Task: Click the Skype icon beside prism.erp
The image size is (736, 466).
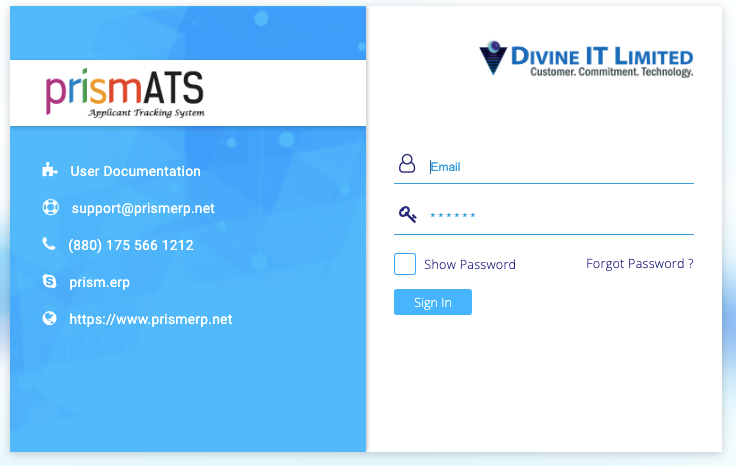Action: tap(49, 281)
